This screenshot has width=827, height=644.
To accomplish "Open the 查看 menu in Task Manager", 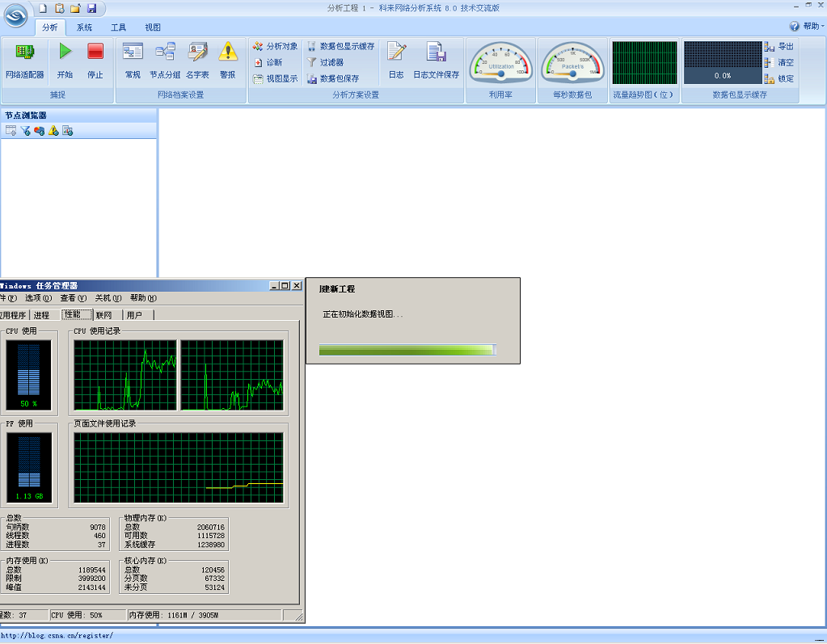I will tap(73, 298).
